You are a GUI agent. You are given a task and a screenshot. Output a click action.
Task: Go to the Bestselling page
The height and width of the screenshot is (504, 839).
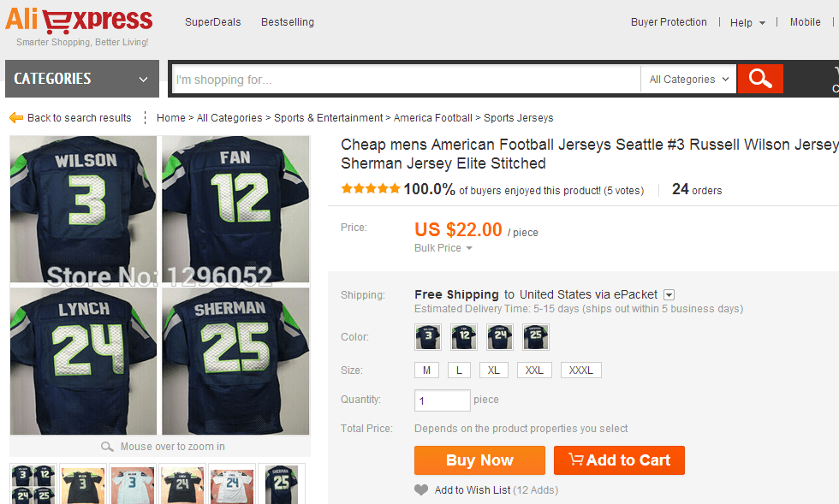[x=288, y=22]
